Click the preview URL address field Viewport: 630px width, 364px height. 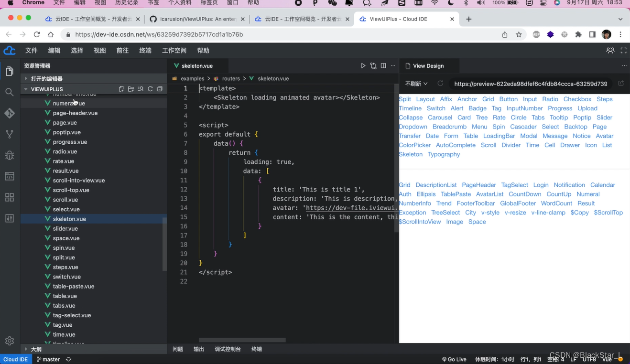coord(531,84)
